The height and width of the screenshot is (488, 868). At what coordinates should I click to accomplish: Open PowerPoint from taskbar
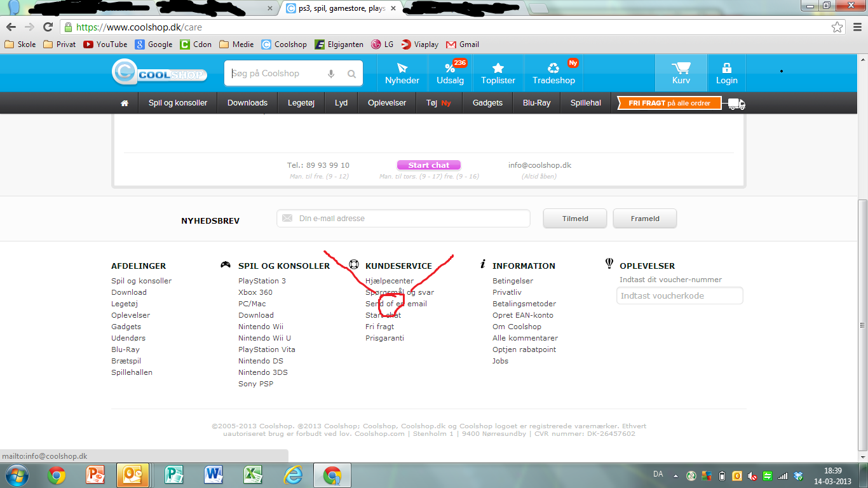point(95,475)
